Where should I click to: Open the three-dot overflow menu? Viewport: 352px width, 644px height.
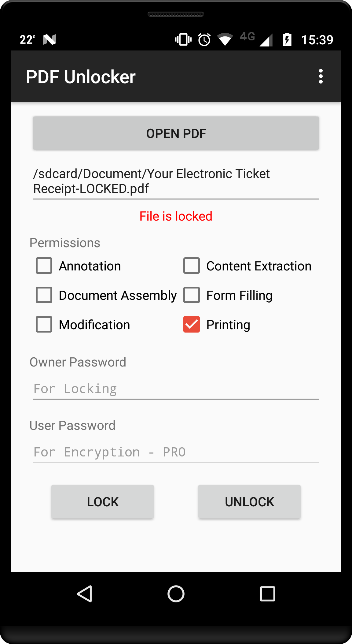(x=321, y=76)
